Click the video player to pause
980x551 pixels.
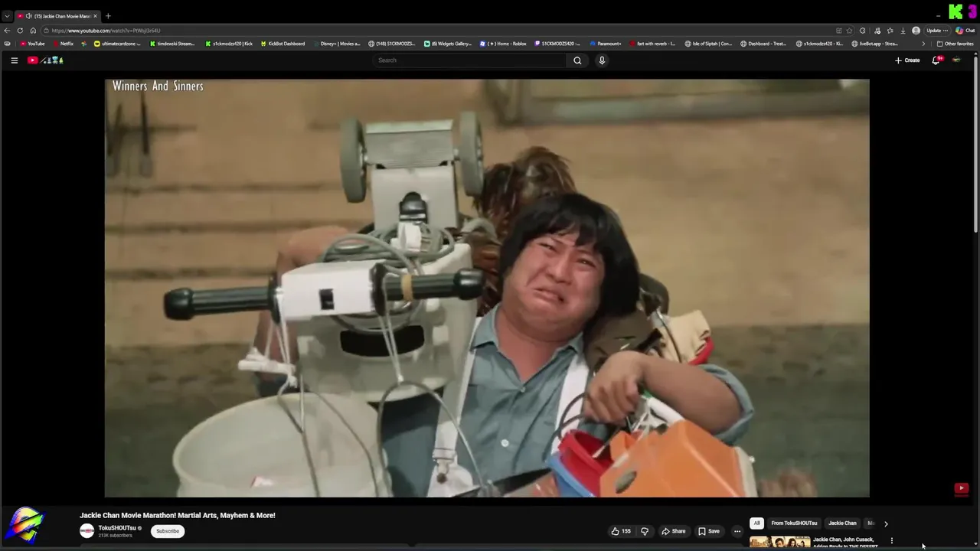(487, 289)
